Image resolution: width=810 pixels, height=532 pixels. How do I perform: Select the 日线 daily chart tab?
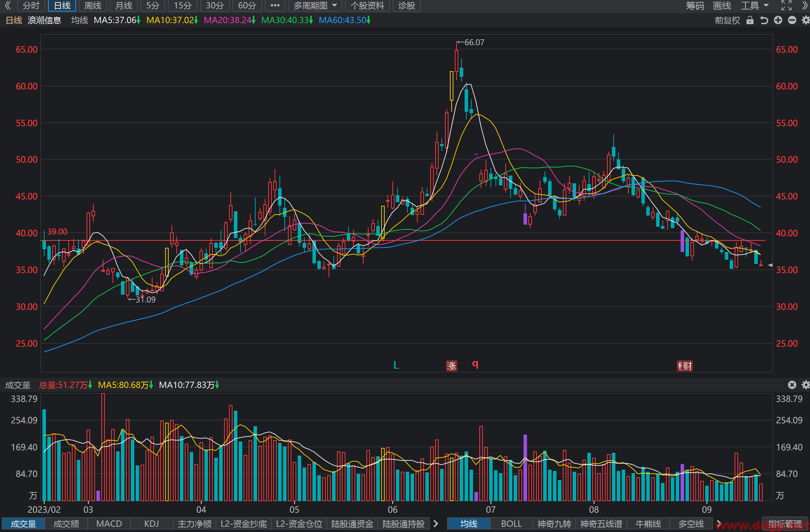point(62,6)
